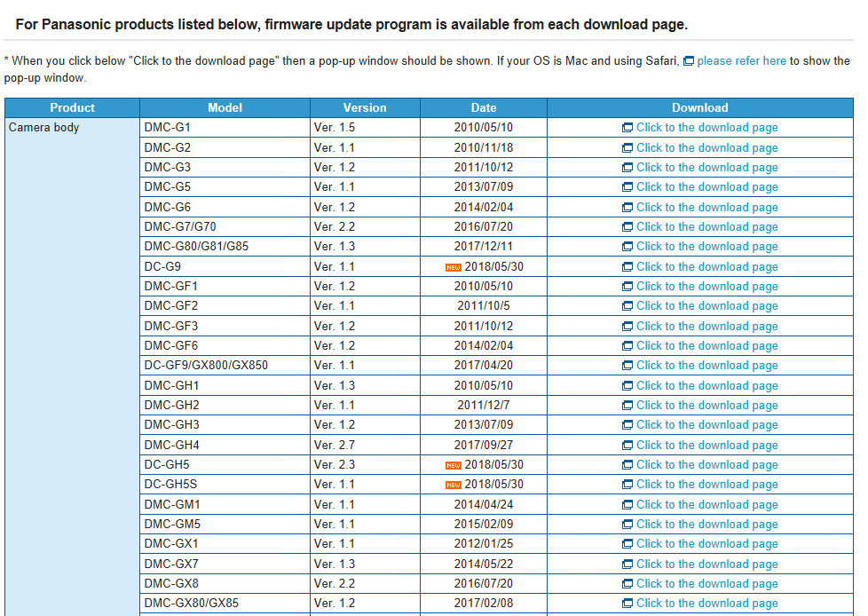
Task: Open the DC-GH5 download page link
Action: point(706,465)
